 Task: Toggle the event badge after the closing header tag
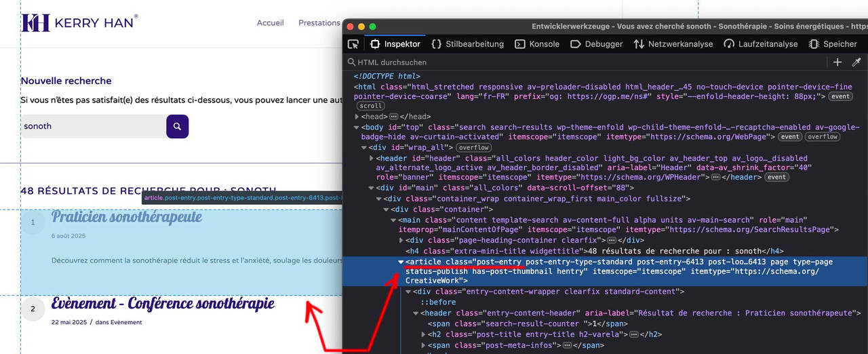776,177
